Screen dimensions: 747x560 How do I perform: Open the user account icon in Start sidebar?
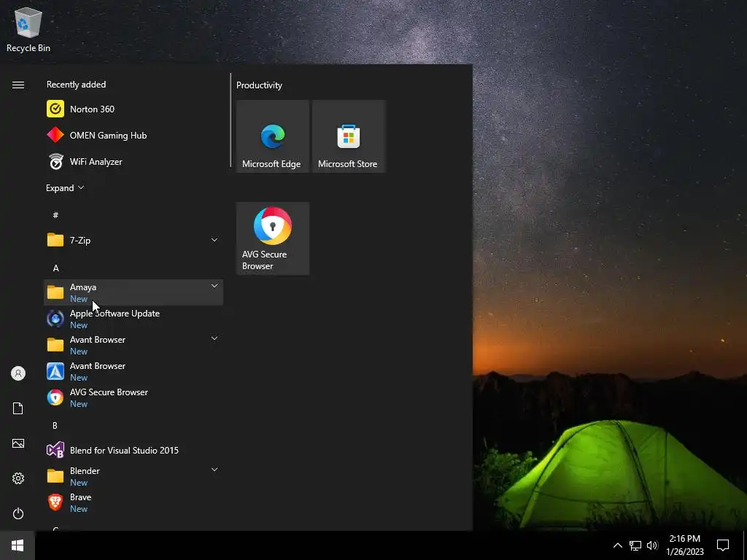pyautogui.click(x=18, y=373)
